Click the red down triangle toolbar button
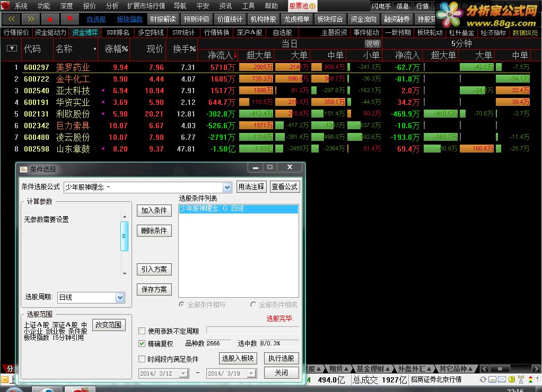 [69, 19]
